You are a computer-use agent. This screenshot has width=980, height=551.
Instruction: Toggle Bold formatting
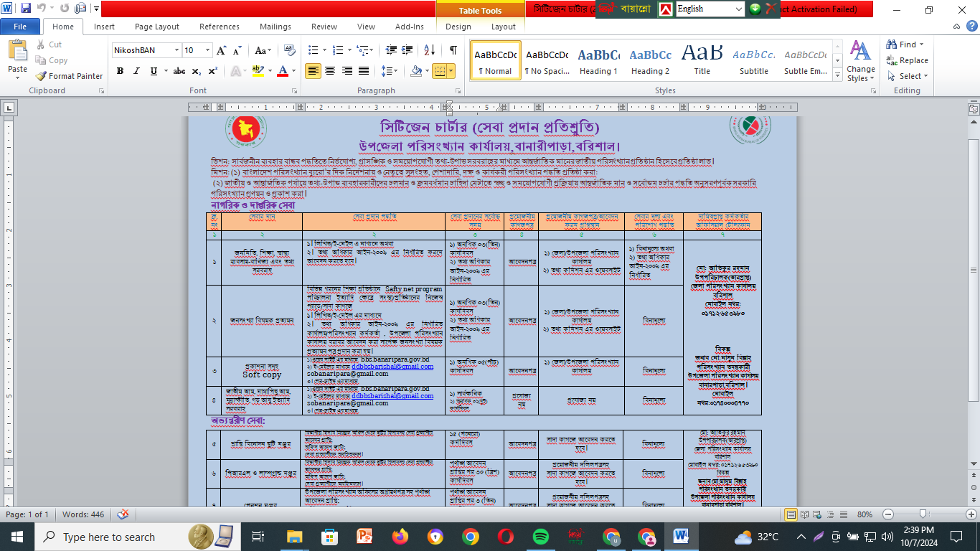(x=120, y=71)
